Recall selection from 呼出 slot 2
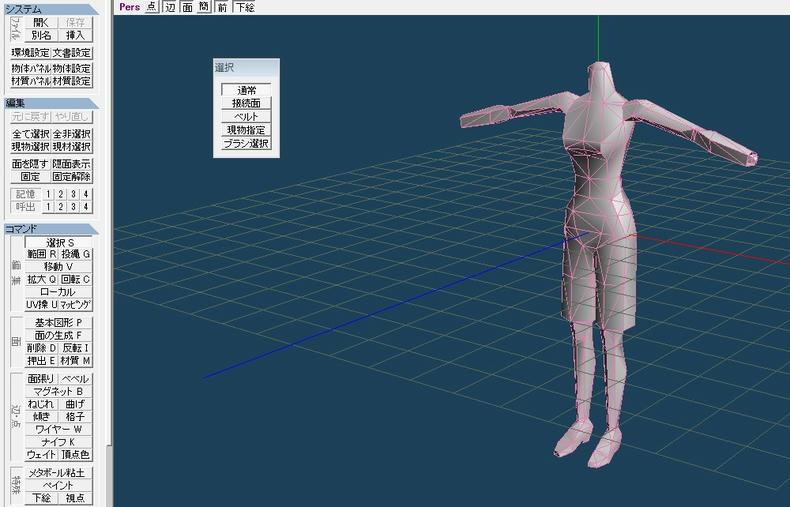The image size is (790, 507). [60, 207]
